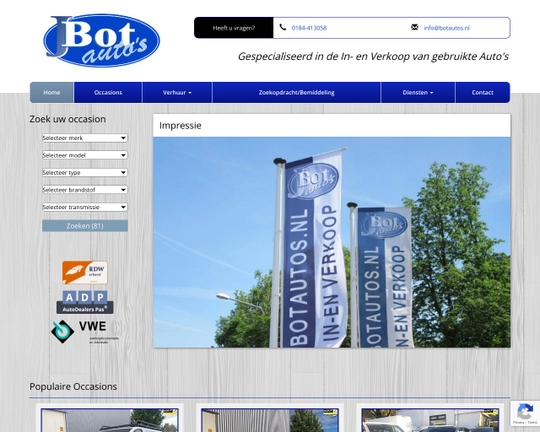The height and width of the screenshot is (432, 540).
Task: Click the Zoeken (81) button
Action: pyautogui.click(x=85, y=226)
